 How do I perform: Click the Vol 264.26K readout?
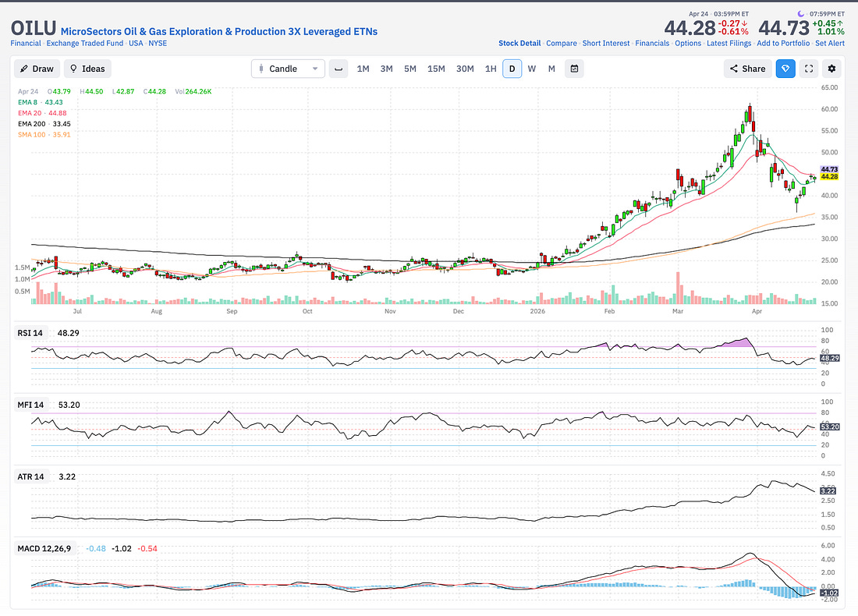click(193, 91)
